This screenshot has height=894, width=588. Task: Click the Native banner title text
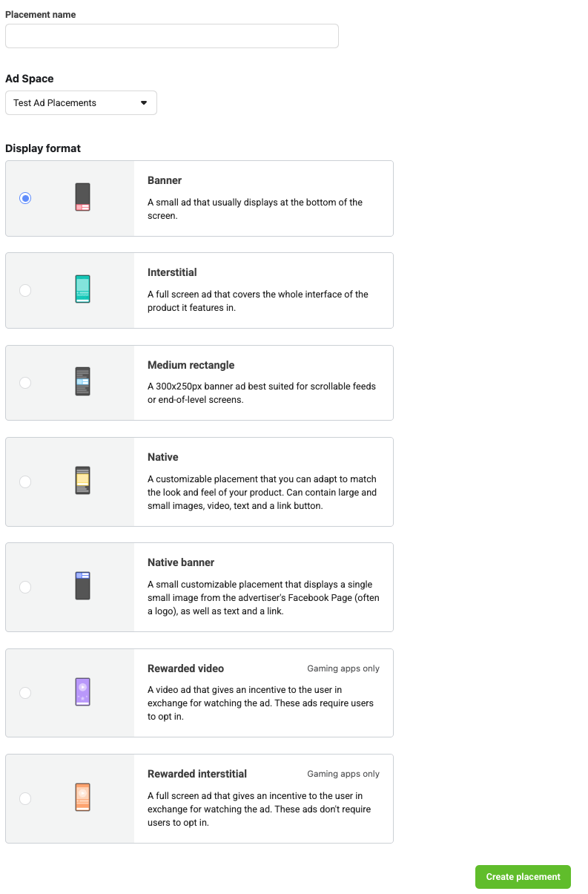pyautogui.click(x=181, y=562)
